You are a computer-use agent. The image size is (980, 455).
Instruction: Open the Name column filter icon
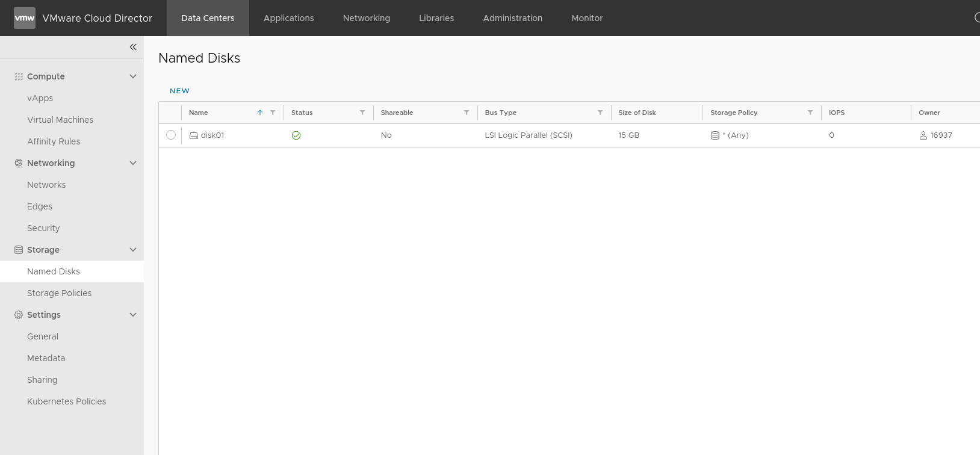[x=273, y=113]
